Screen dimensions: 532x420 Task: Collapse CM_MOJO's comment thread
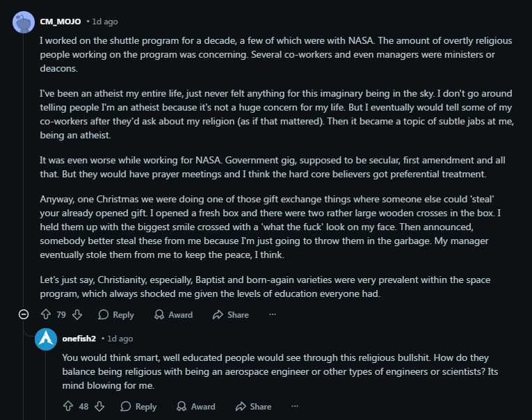23,315
